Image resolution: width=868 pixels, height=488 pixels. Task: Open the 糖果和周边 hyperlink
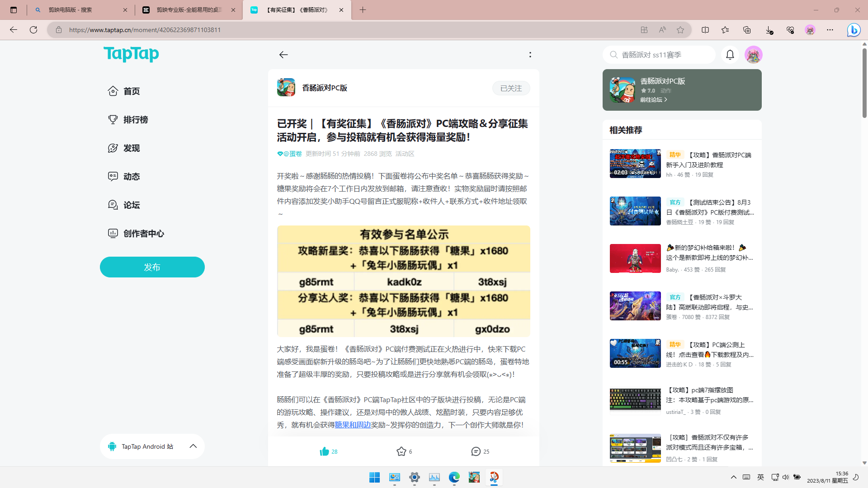tap(353, 425)
